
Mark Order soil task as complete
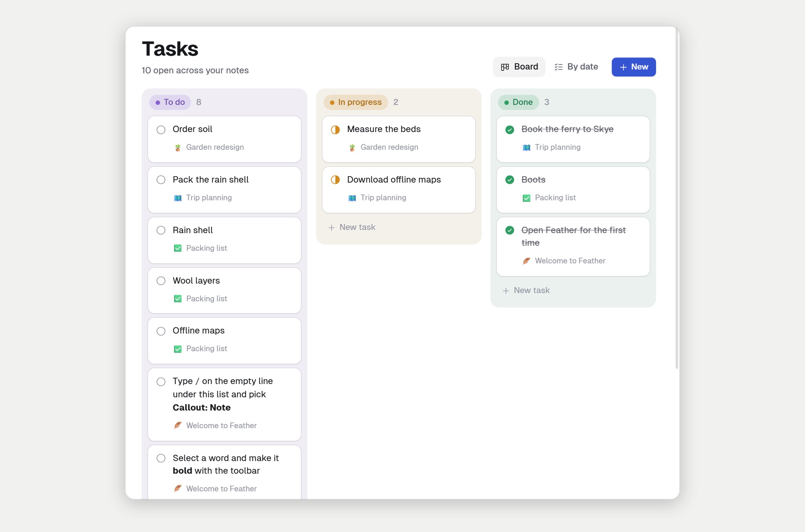[x=161, y=130]
